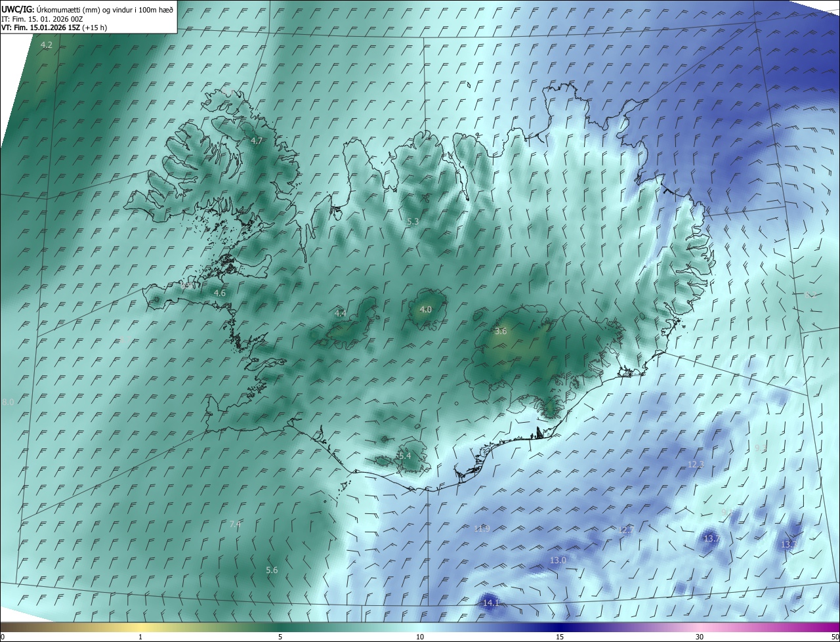The height and width of the screenshot is (642, 840).
Task: Click the 'VT: Fim. 15.01.2026 15Z (+15 h)' line
Action: pyautogui.click(x=54, y=28)
